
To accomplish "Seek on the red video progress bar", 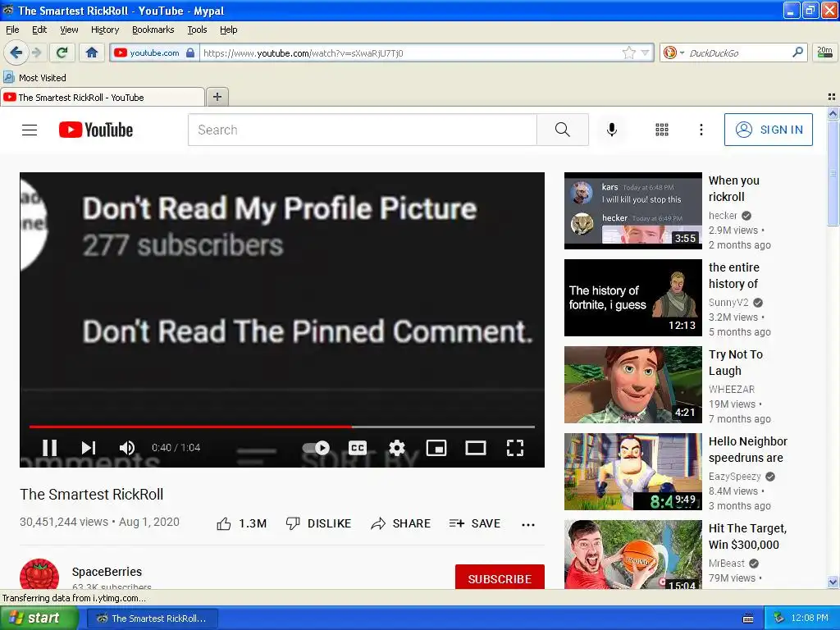I will pos(282,427).
